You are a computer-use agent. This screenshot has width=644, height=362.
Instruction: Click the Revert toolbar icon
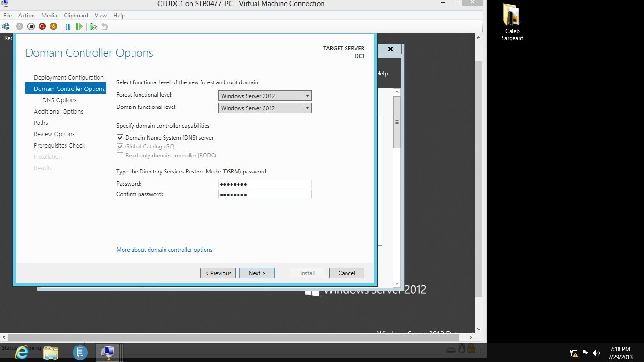105,26
